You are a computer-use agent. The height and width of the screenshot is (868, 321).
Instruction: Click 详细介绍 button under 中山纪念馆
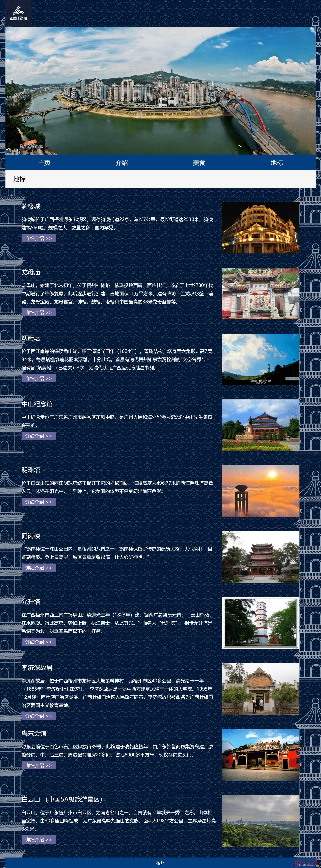tap(39, 436)
